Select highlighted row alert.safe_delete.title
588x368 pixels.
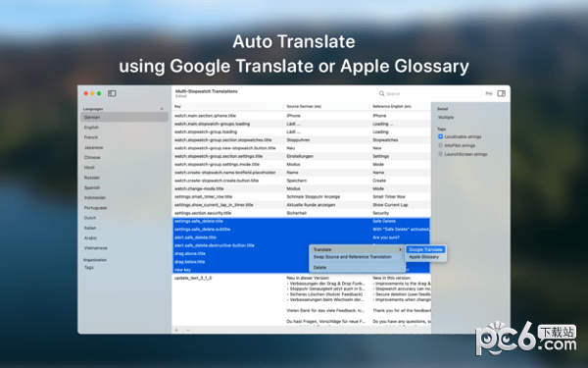(x=302, y=237)
